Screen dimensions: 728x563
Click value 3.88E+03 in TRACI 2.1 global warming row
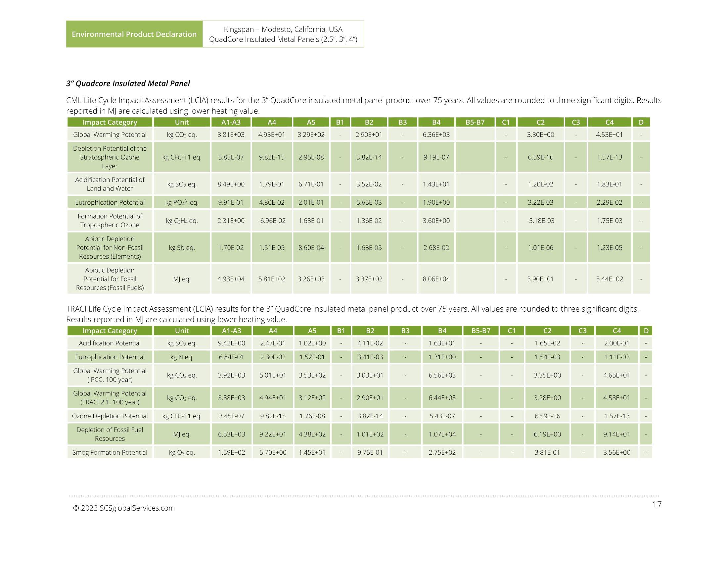231,398
